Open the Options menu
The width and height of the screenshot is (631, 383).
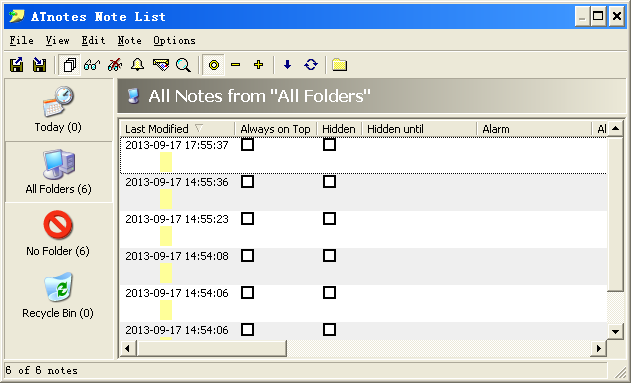coord(174,41)
